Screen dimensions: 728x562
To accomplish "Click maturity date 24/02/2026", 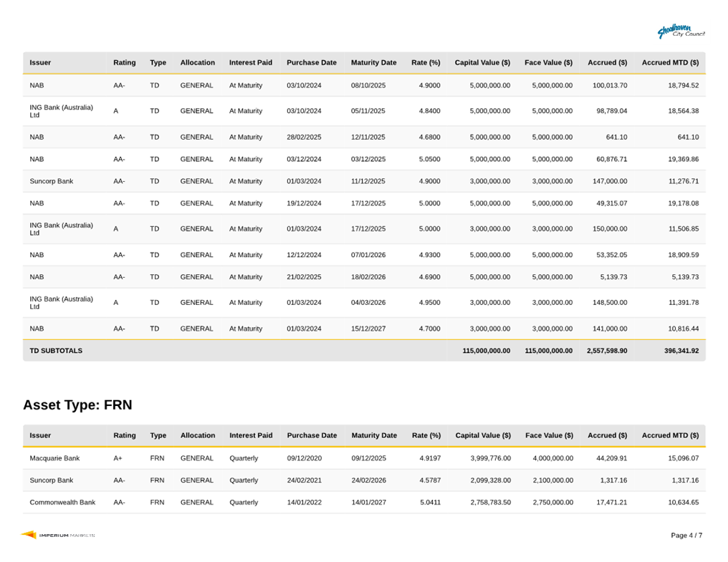I will click(368, 480).
